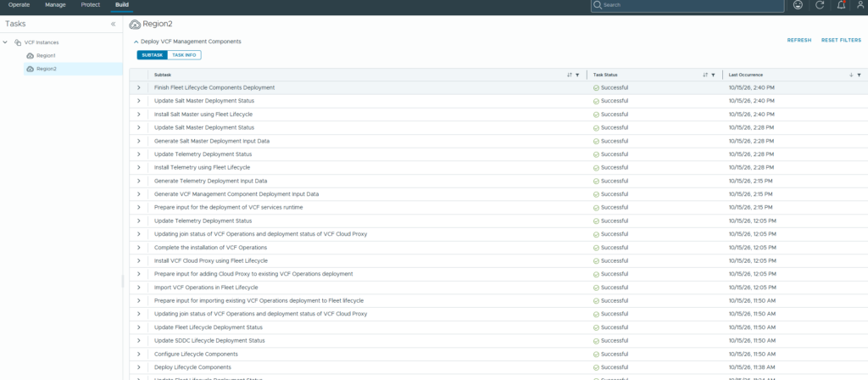The height and width of the screenshot is (380, 868).
Task: Click success icon for Import VCF Operations row
Action: tap(596, 288)
